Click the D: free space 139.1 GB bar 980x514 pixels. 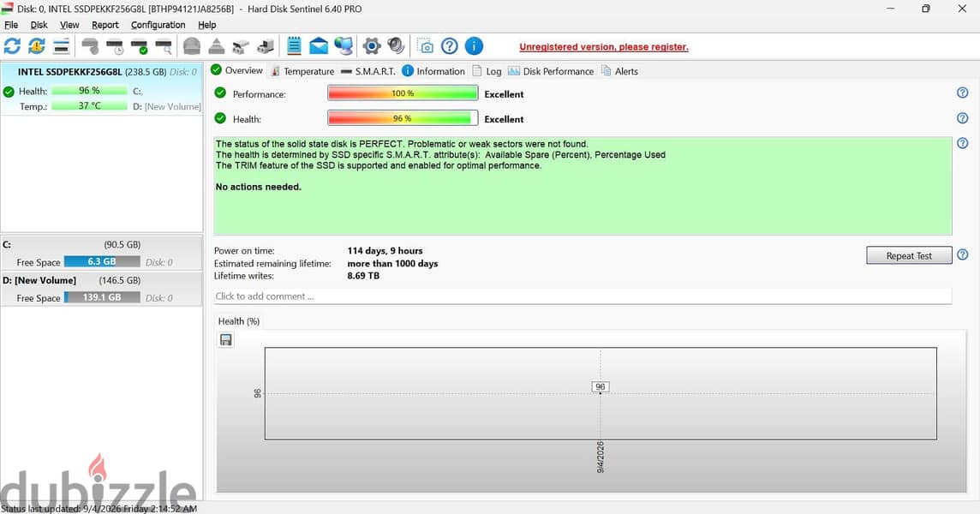pyautogui.click(x=102, y=297)
